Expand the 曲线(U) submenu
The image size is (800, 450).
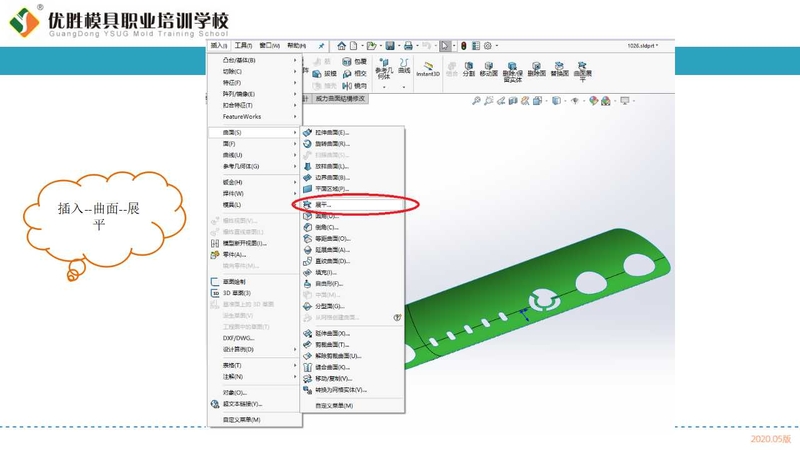254,155
